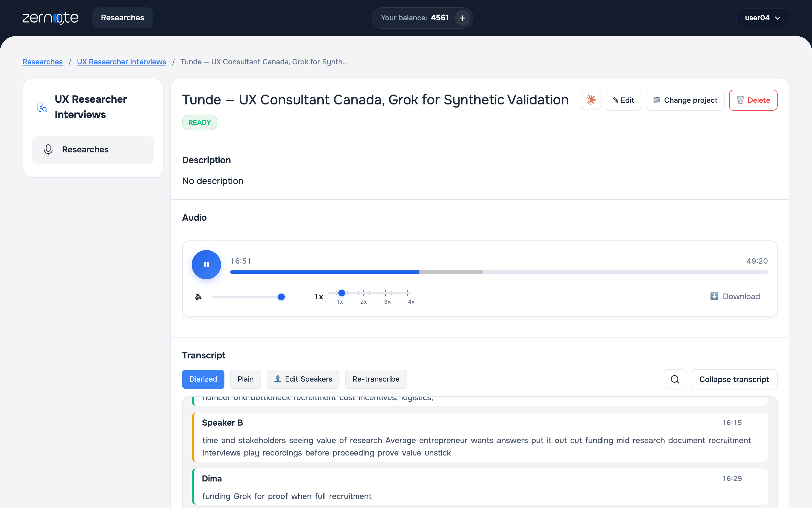Click the playback speed slider knob
This screenshot has height=508, width=812.
tap(342, 293)
